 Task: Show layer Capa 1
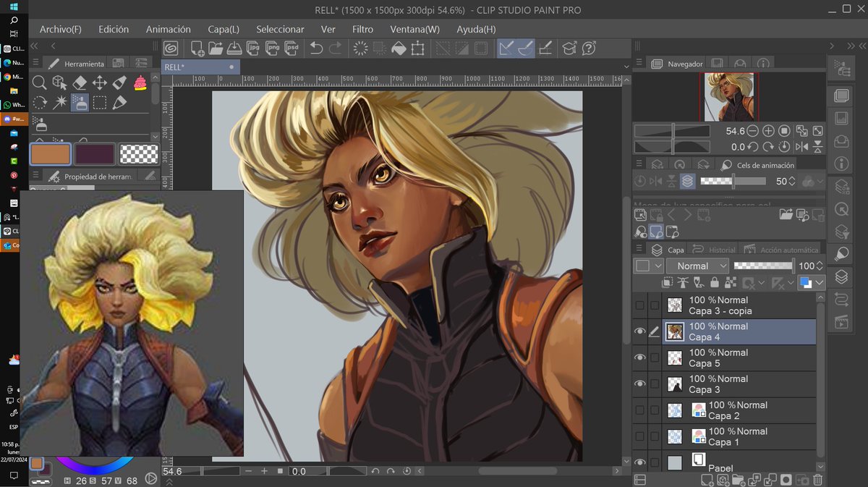639,436
